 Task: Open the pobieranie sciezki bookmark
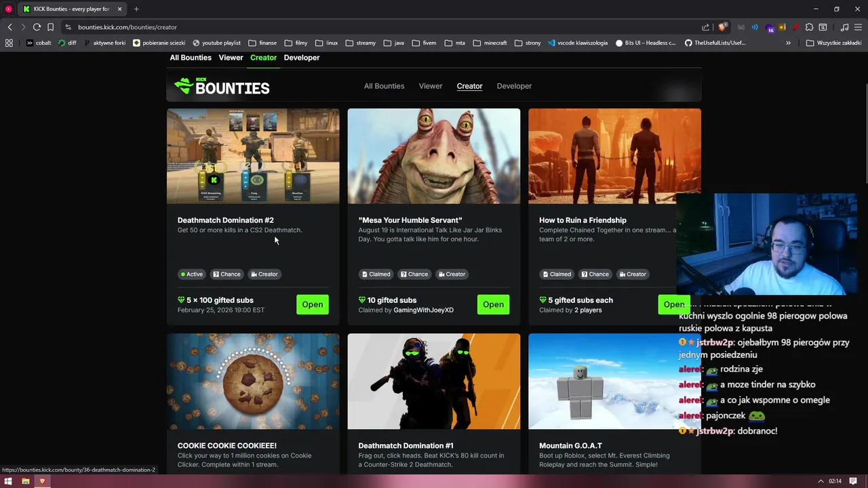click(x=159, y=43)
